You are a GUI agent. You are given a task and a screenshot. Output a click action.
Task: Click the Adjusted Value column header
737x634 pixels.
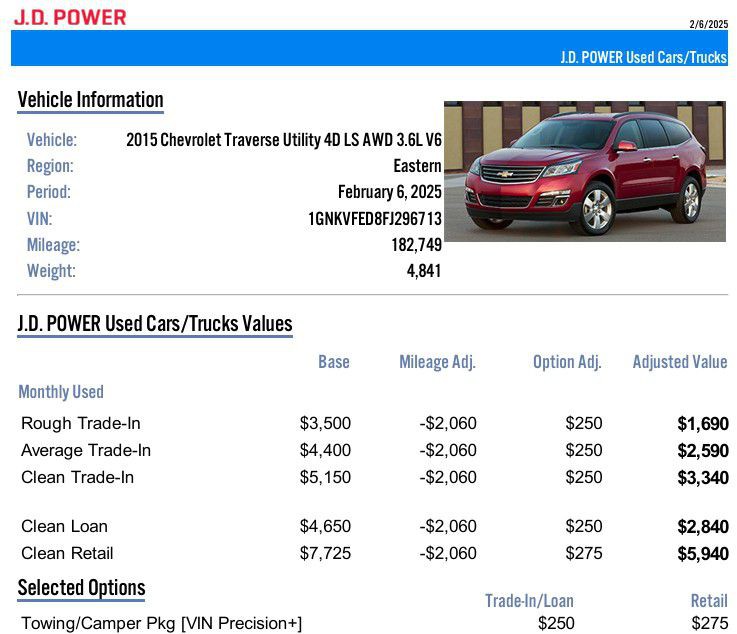[x=680, y=362]
